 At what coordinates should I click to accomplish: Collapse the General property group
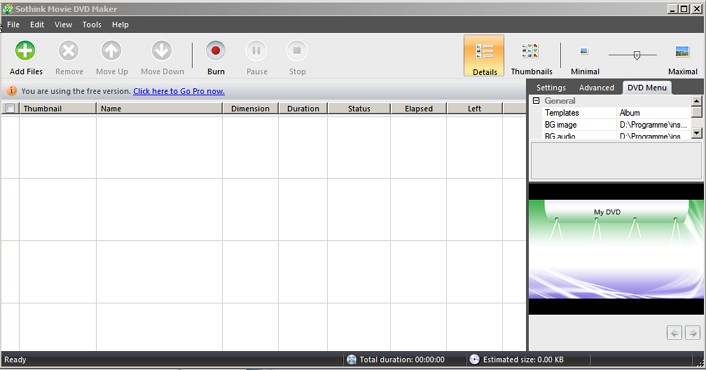click(x=536, y=101)
